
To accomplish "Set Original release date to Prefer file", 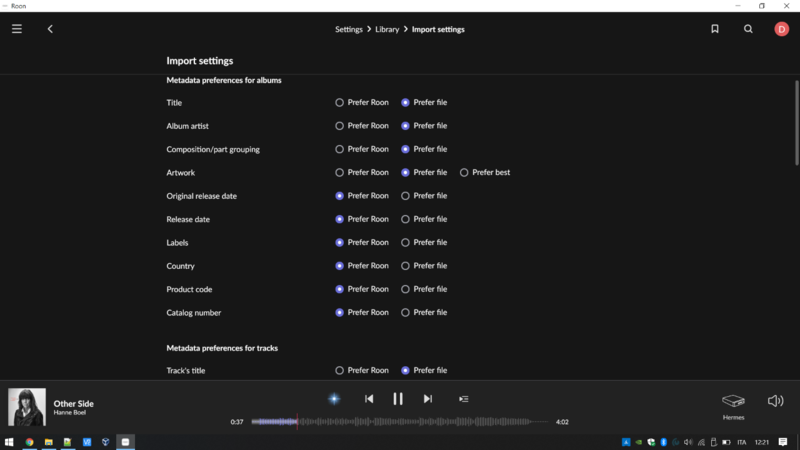I will point(424,196).
